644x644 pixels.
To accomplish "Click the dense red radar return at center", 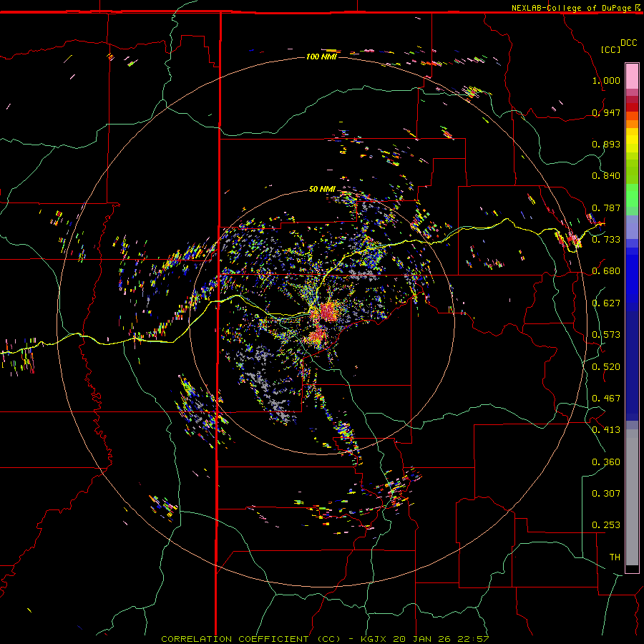I will tap(328, 312).
